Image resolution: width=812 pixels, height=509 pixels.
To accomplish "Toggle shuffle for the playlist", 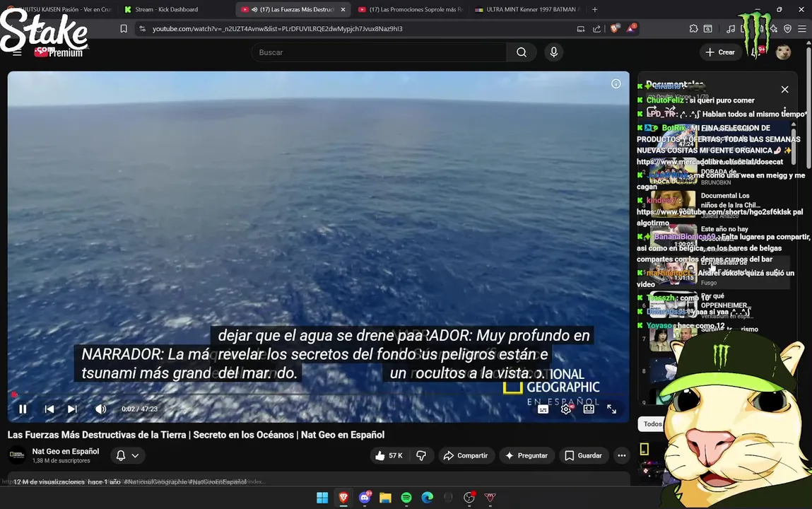I will pos(671,110).
